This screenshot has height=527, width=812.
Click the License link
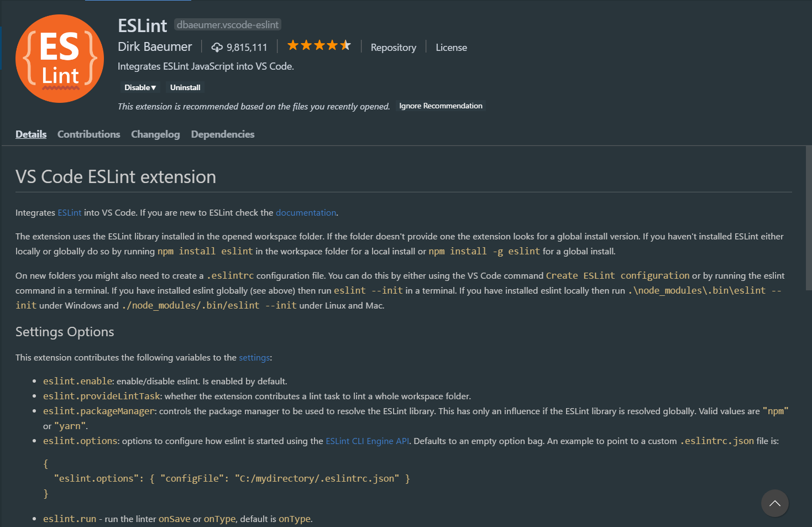pyautogui.click(x=451, y=48)
